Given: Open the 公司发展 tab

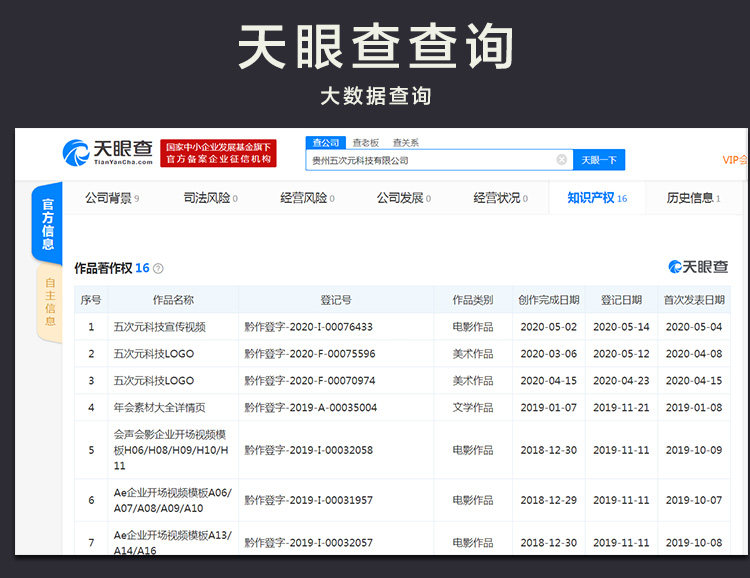Looking at the screenshot, I should 404,198.
